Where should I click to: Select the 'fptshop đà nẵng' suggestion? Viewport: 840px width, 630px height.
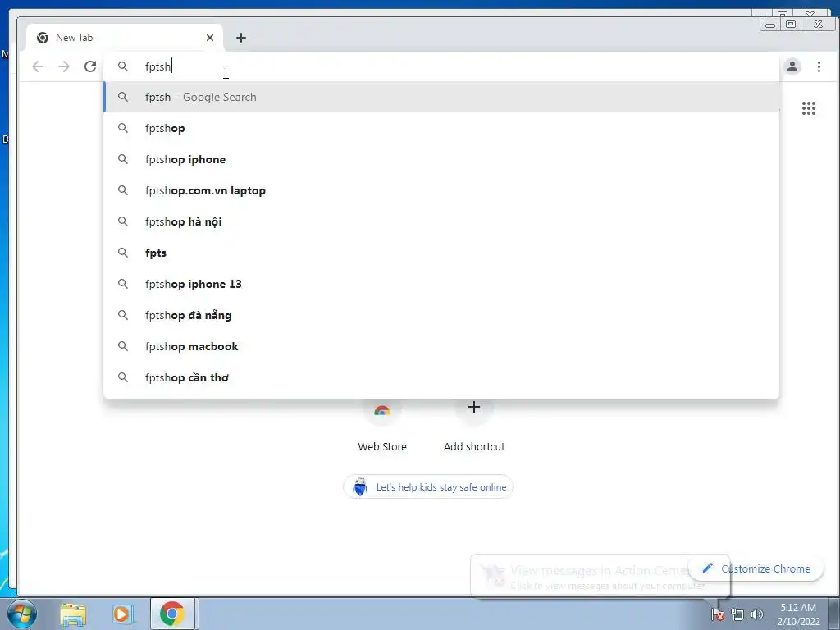441,315
